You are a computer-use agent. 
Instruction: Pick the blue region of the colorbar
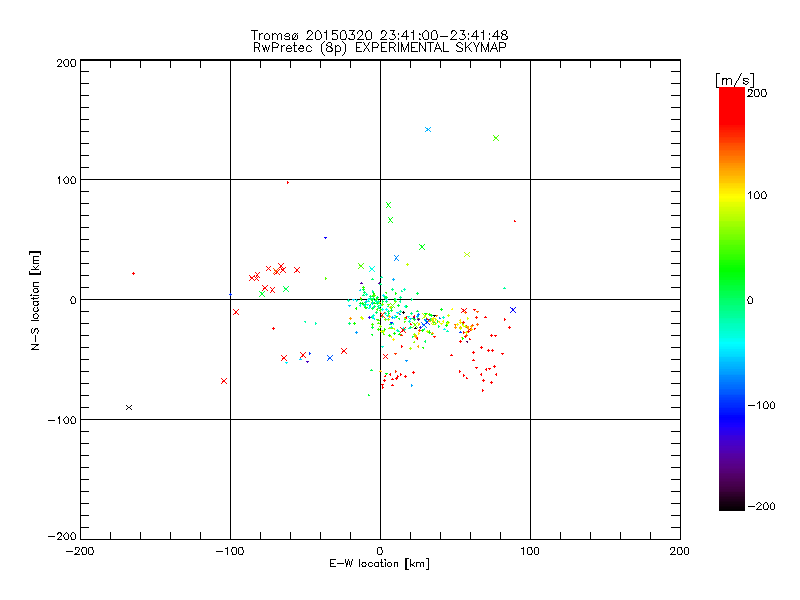click(x=732, y=413)
